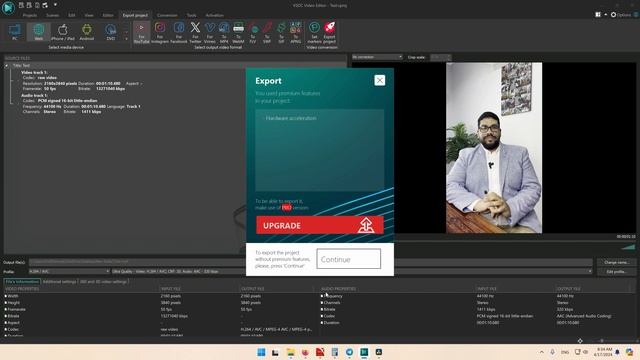The width and height of the screenshot is (640, 360).
Task: Open the quality preset dropdown arrow
Action: tap(589, 271)
